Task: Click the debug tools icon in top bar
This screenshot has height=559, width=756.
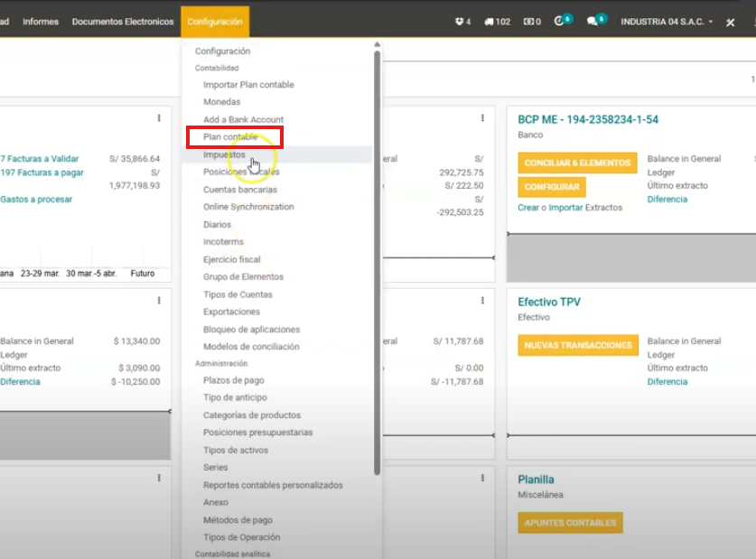Action: click(x=731, y=23)
